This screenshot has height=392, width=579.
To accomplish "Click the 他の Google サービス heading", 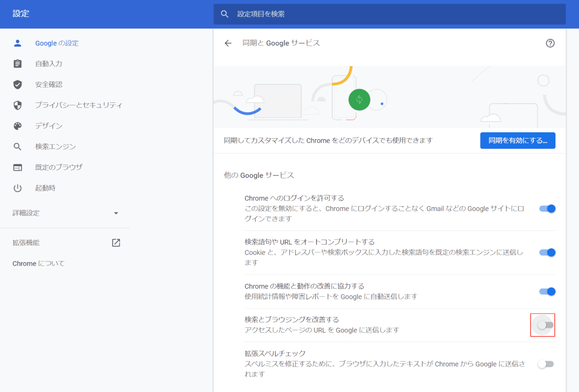I will (x=259, y=175).
